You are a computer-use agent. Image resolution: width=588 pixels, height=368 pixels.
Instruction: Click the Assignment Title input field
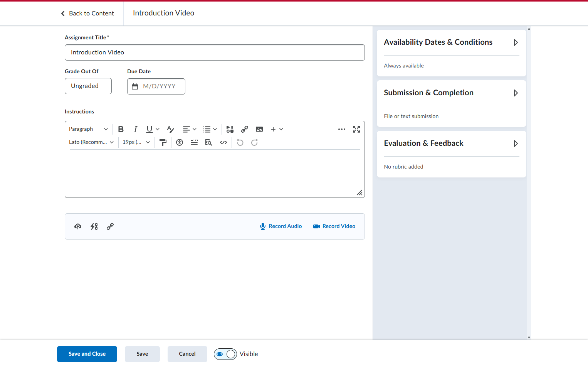tap(215, 52)
